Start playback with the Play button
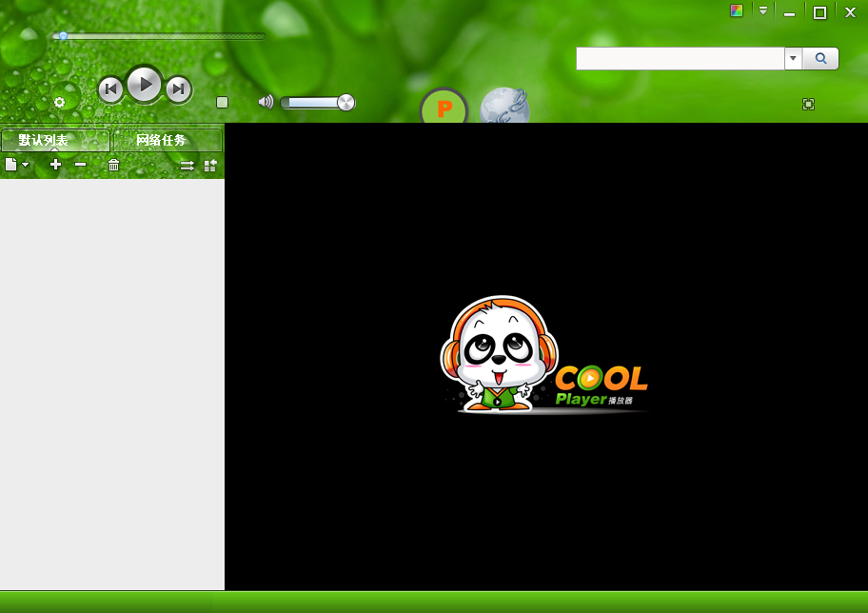The image size is (868, 613). (145, 85)
